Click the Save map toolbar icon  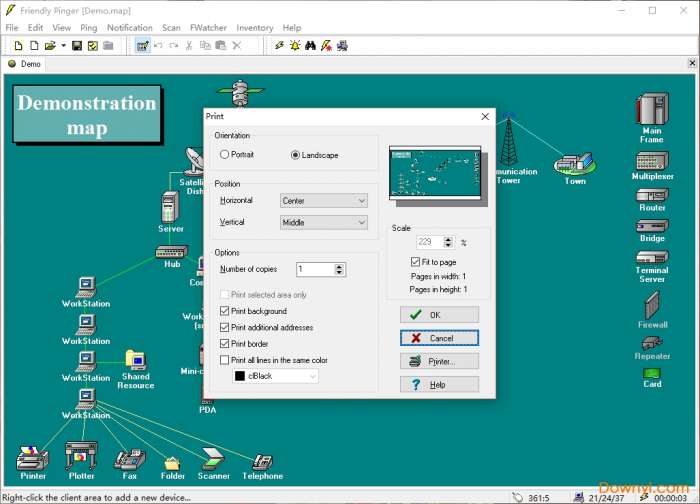76,46
